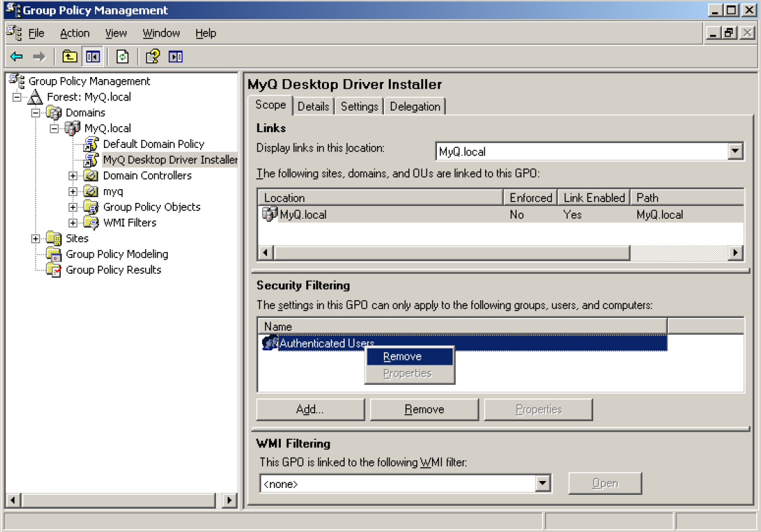
Task: Expand the WMI Filters node
Action: click(73, 222)
